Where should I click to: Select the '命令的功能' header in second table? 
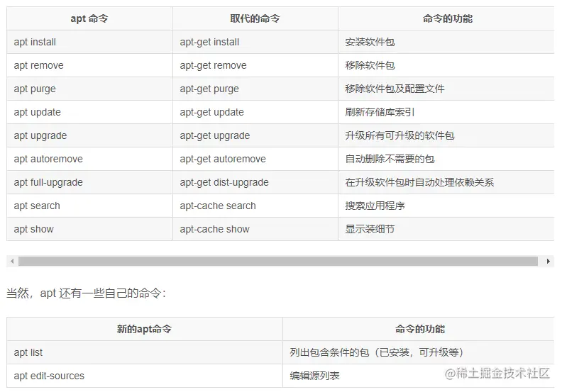[419, 329]
